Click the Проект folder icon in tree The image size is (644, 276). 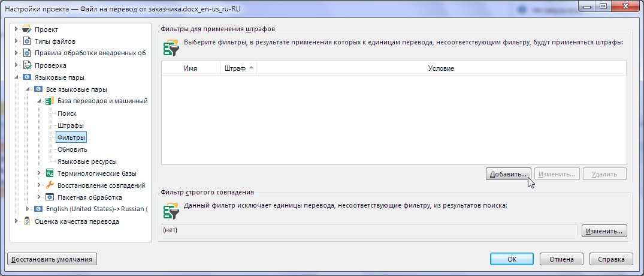point(26,29)
